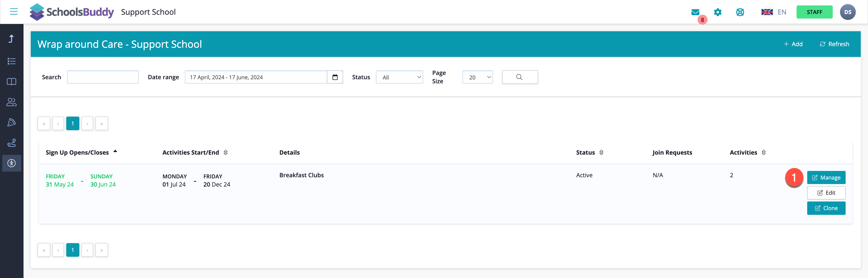This screenshot has height=278, width=868.
Task: Manage the Breakfast Clubs entry
Action: pos(826,177)
